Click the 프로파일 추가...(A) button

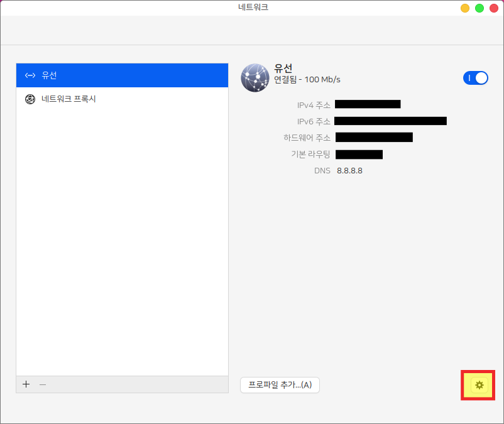[x=280, y=384]
